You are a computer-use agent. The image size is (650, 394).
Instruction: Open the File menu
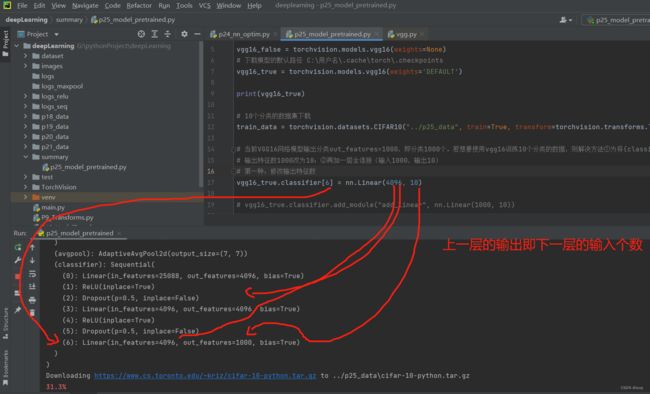coord(22,5)
